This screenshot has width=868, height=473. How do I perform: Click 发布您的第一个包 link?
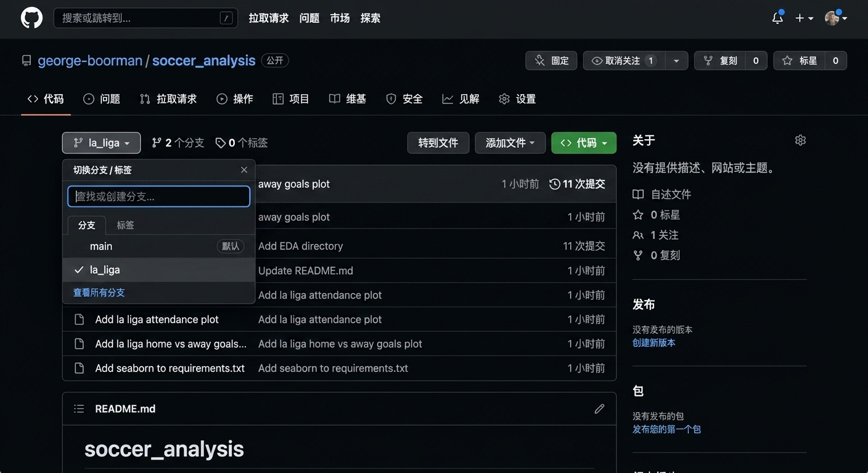pyautogui.click(x=666, y=429)
